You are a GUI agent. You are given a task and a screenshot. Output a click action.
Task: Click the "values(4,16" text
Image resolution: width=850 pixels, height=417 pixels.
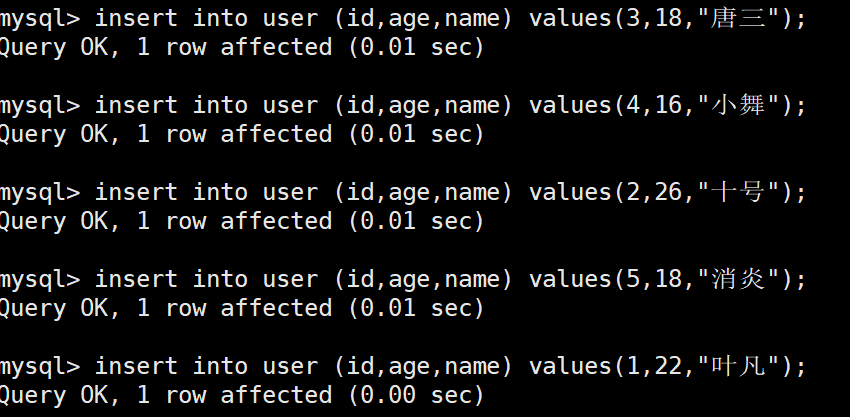coord(606,106)
